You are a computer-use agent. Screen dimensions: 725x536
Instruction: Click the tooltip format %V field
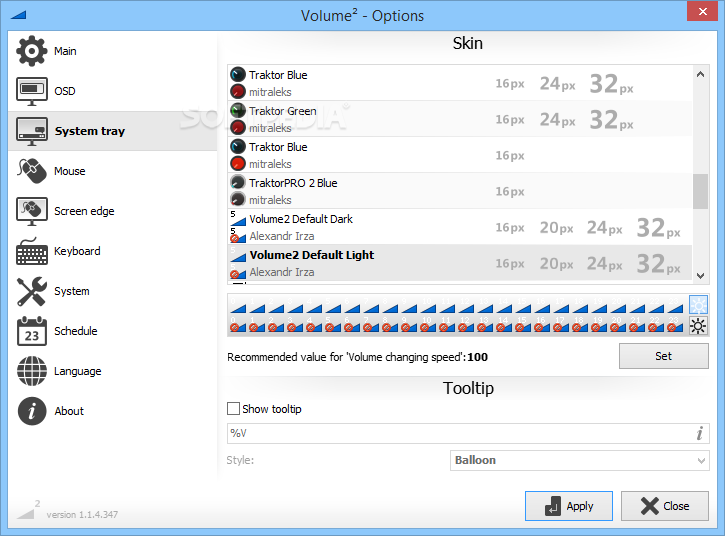point(468,433)
